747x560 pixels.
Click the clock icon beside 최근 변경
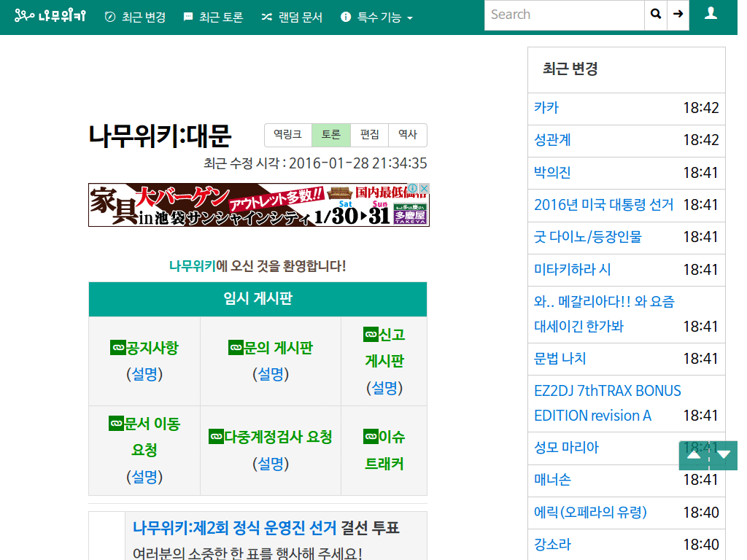(x=110, y=15)
